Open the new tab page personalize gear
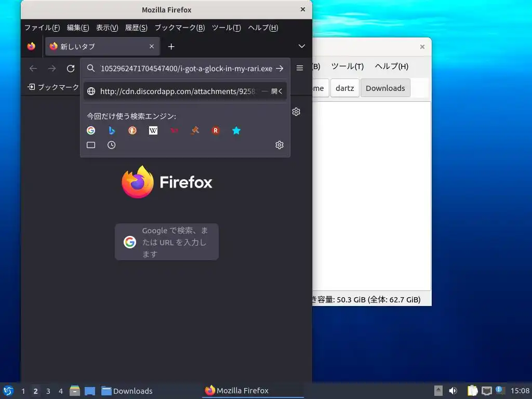 [x=296, y=112]
